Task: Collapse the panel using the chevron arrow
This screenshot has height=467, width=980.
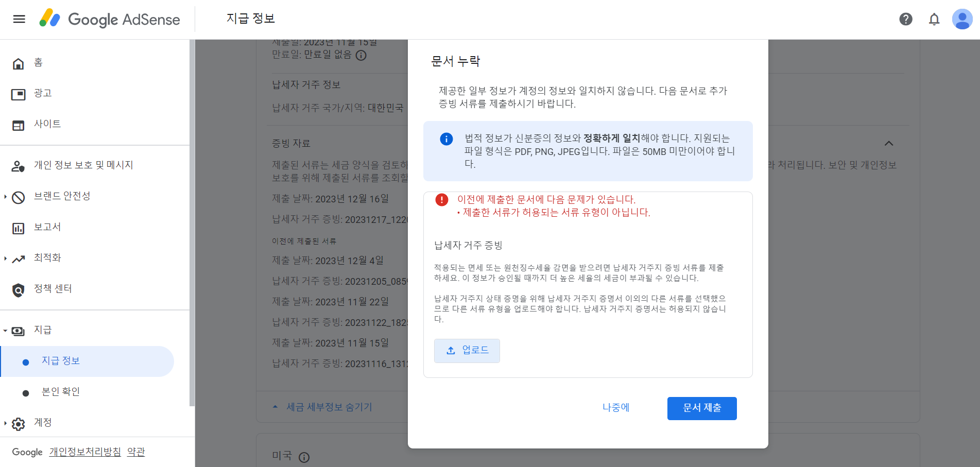Action: click(x=889, y=144)
